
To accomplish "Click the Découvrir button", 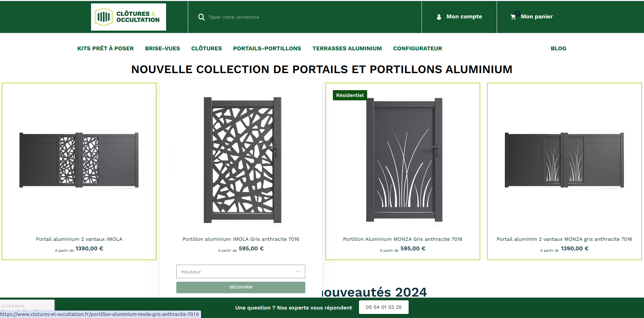I will pyautogui.click(x=240, y=287).
